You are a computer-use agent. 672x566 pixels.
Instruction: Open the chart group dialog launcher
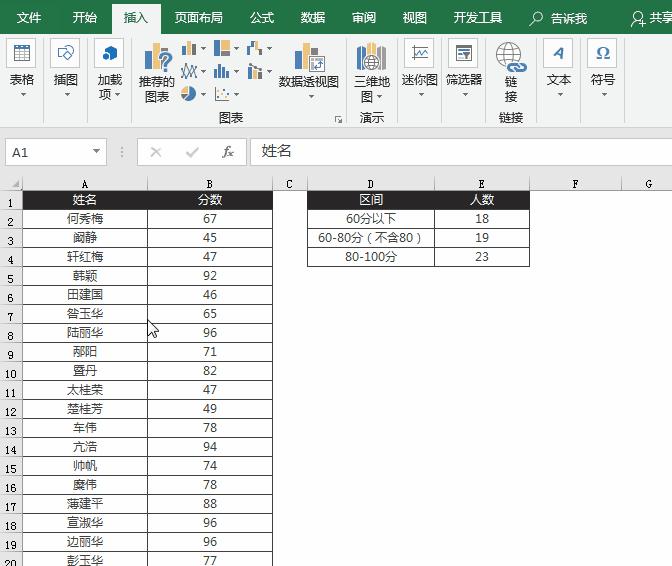click(x=338, y=119)
